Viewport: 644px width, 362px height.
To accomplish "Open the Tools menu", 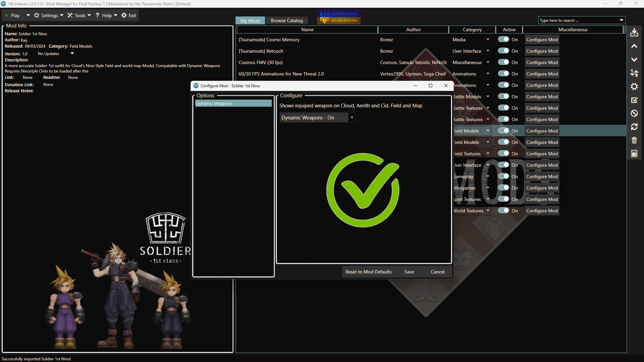I will point(79,15).
